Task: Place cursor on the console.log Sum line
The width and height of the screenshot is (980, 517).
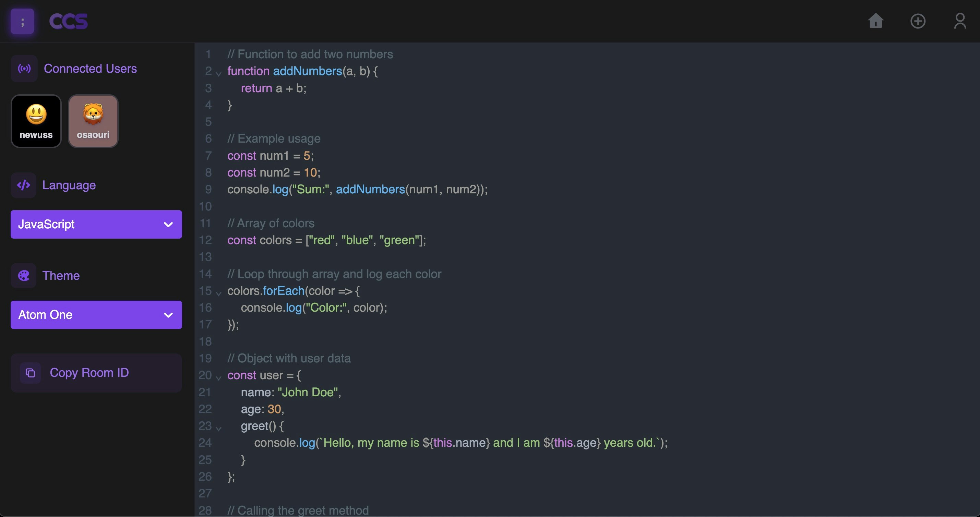Action: click(x=357, y=190)
